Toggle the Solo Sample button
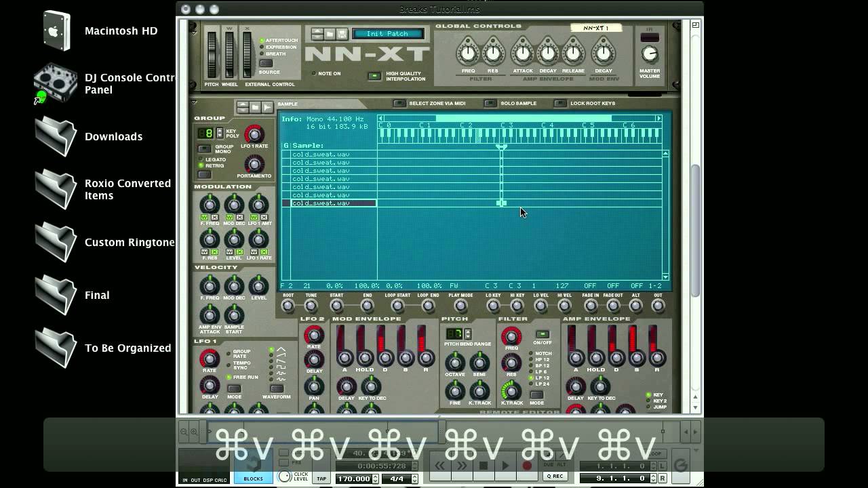 (490, 104)
